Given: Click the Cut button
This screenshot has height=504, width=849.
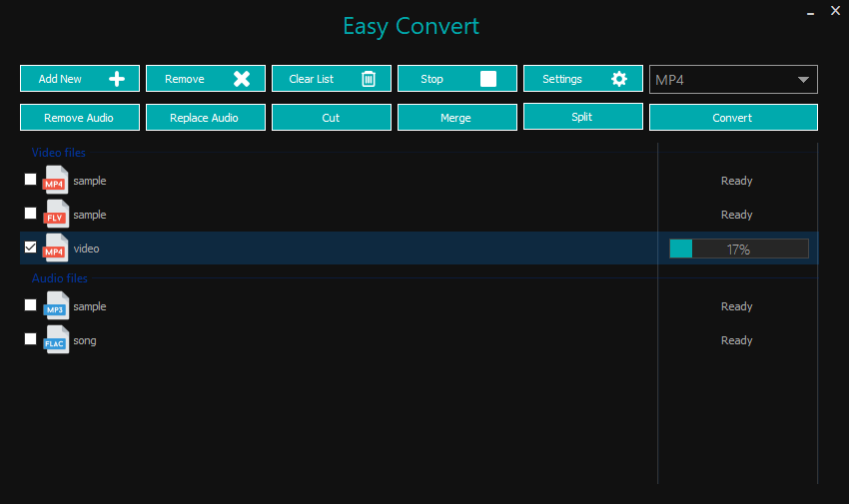Looking at the screenshot, I should pyautogui.click(x=332, y=118).
